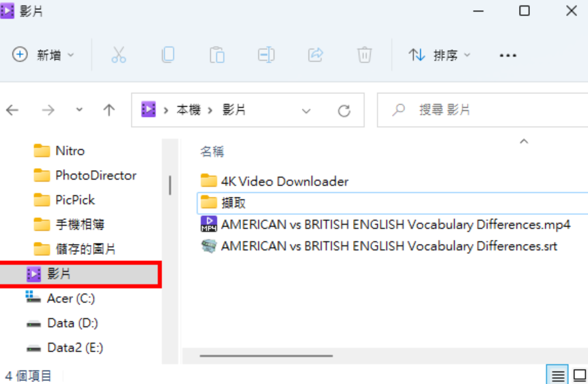Maximize the 影片 window
This screenshot has width=588, height=384.
524,11
